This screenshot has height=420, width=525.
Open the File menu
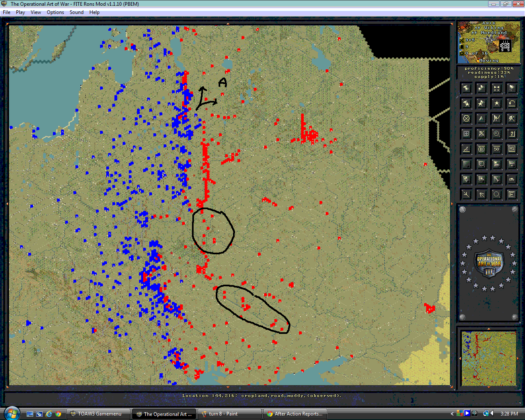pos(7,12)
